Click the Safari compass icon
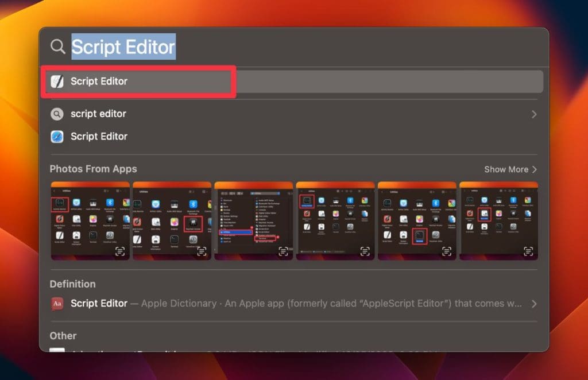Screen dimensions: 588x380 click(57, 137)
